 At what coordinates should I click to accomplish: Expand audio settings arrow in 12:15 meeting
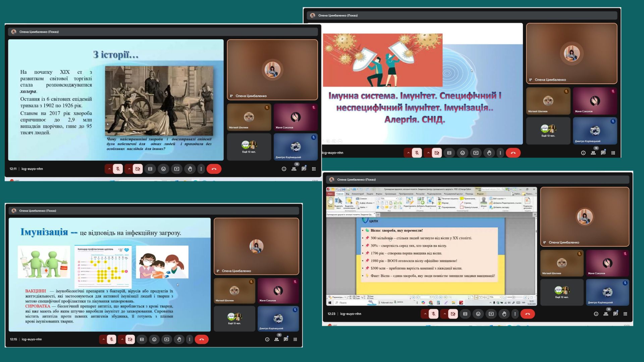(x=103, y=340)
